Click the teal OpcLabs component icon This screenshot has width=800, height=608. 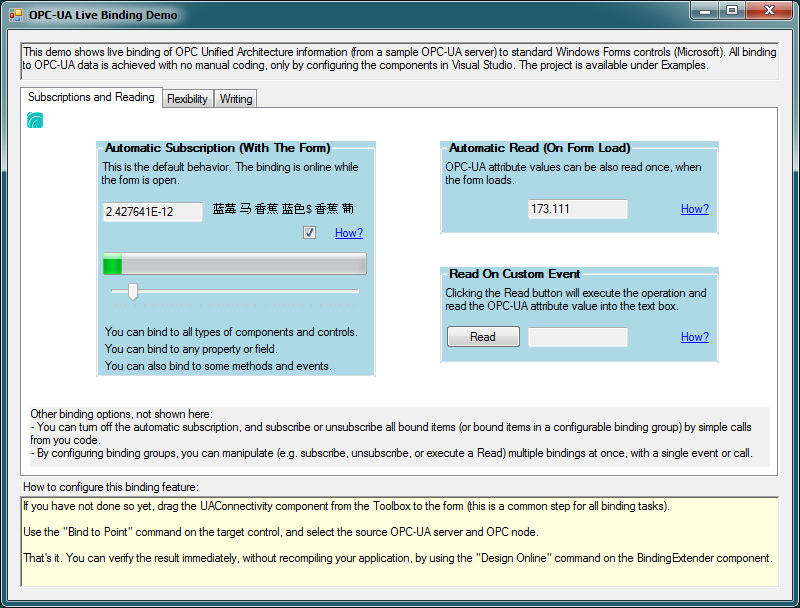(33, 119)
